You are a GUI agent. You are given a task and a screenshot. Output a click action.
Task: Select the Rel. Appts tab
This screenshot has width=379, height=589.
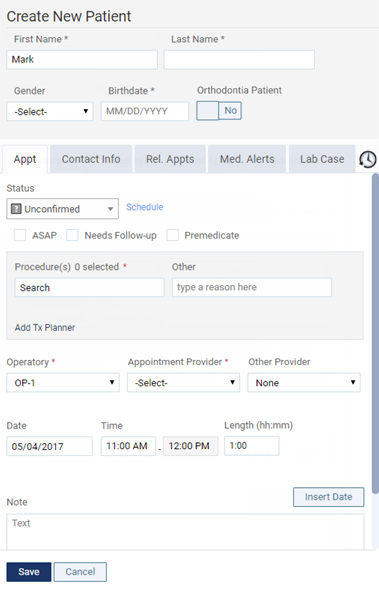170,159
